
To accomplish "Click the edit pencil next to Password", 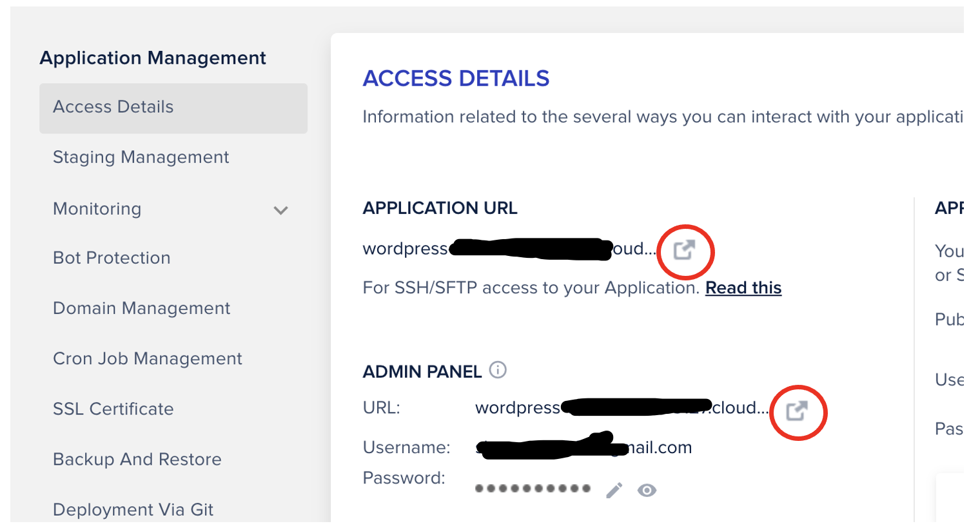I will pyautogui.click(x=612, y=490).
